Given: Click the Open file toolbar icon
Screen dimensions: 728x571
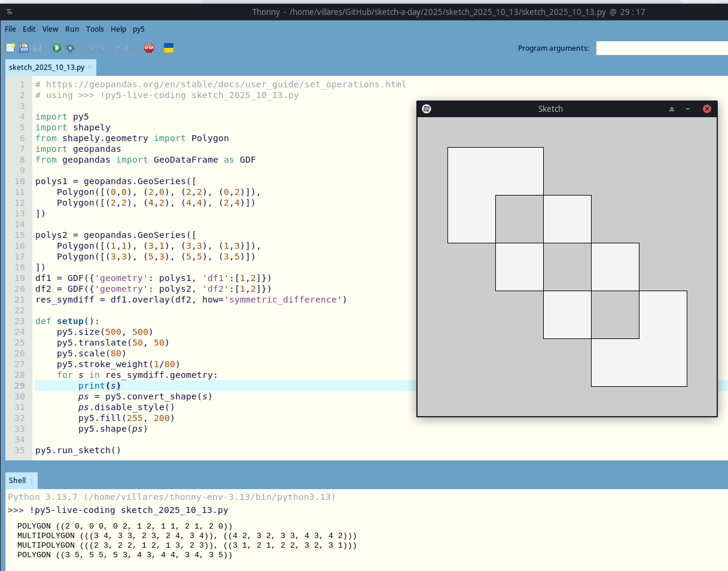Looking at the screenshot, I should 24,48.
